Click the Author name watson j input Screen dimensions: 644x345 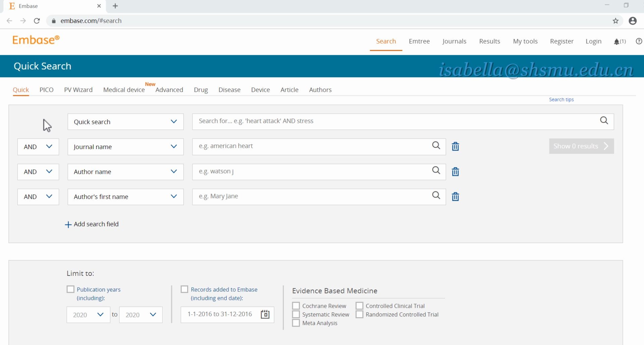(x=319, y=171)
